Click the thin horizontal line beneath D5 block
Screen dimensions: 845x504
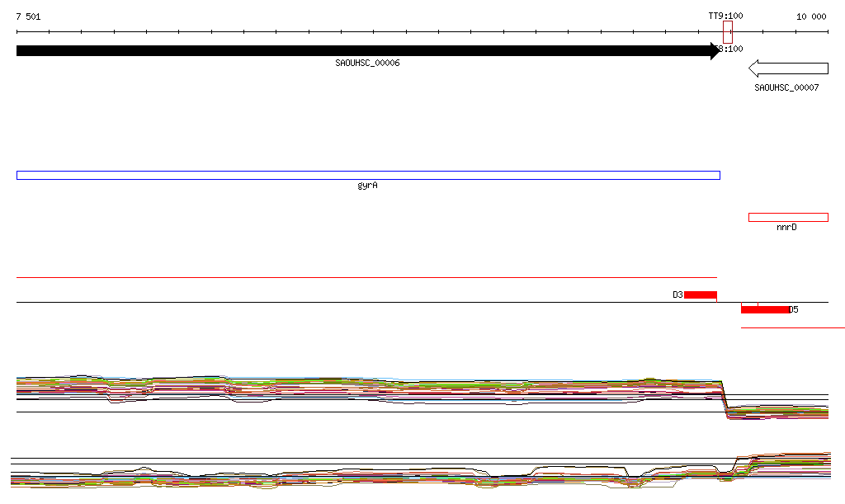[x=792, y=328]
